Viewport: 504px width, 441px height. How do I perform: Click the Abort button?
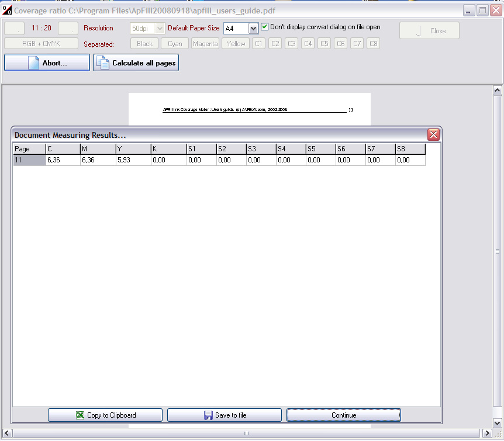coord(47,62)
